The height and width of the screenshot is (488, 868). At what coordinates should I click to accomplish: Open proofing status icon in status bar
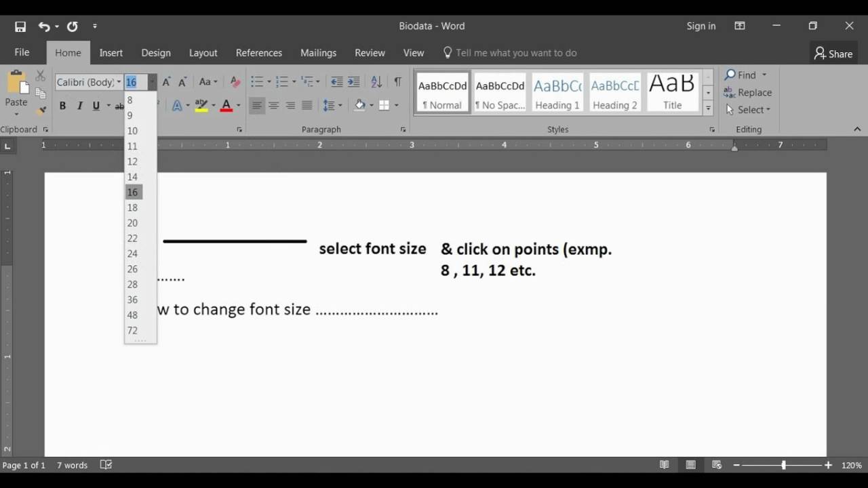coord(106,465)
